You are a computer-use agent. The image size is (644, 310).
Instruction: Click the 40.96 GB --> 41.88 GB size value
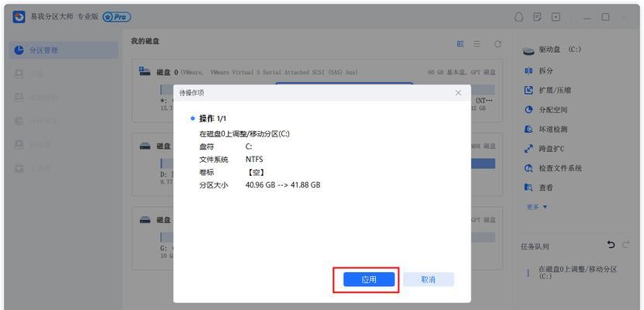coord(283,184)
